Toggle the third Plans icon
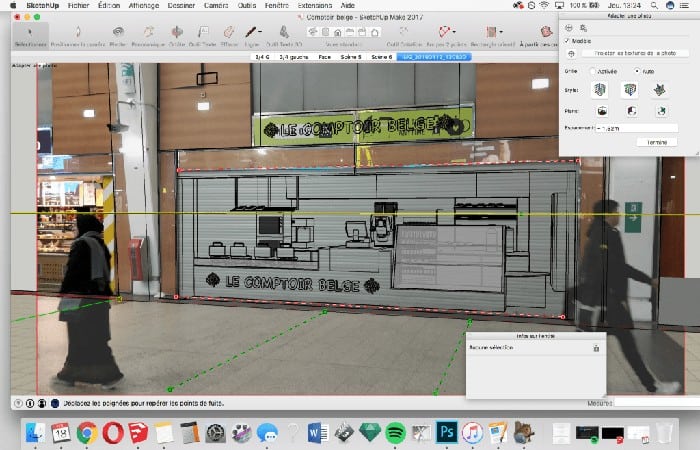The height and width of the screenshot is (450, 700). tap(661, 111)
